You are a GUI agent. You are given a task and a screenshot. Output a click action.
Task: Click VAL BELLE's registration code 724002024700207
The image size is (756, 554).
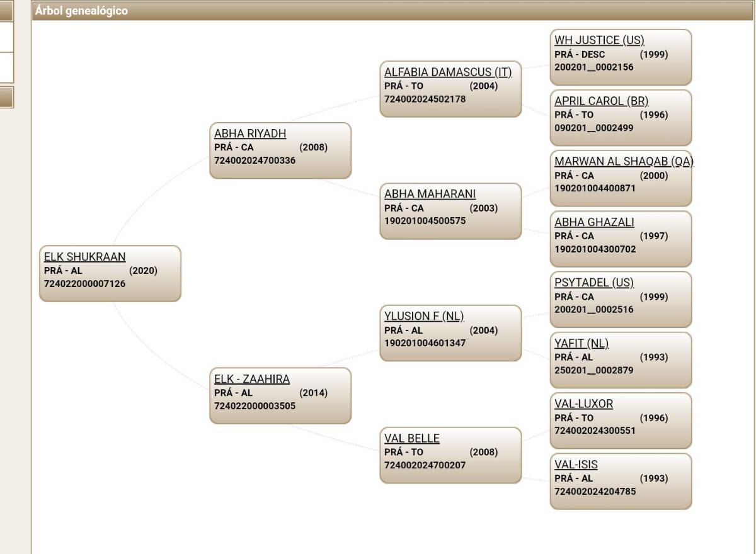pos(425,465)
